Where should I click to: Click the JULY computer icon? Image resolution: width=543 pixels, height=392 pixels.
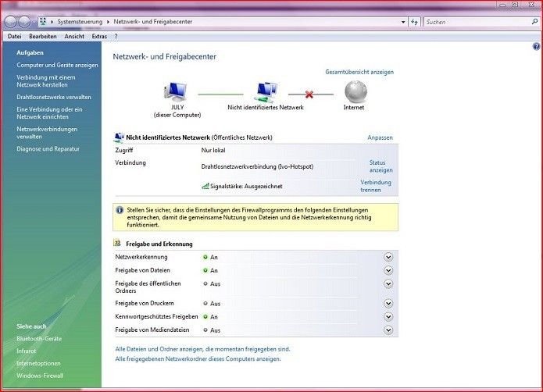point(176,92)
